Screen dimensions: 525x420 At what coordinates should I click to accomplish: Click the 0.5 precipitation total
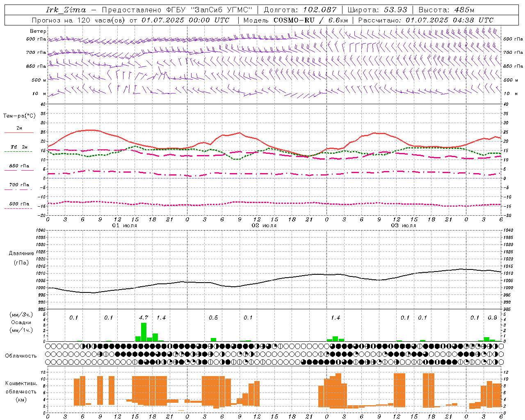213,318
